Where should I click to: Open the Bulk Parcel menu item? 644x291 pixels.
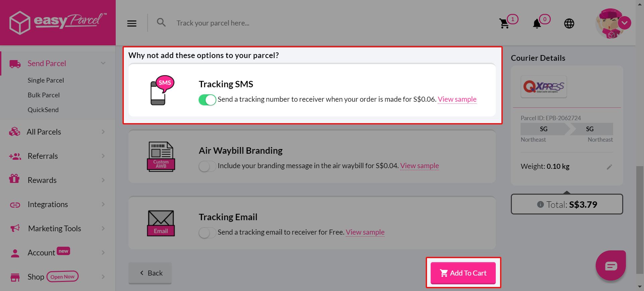(x=44, y=95)
